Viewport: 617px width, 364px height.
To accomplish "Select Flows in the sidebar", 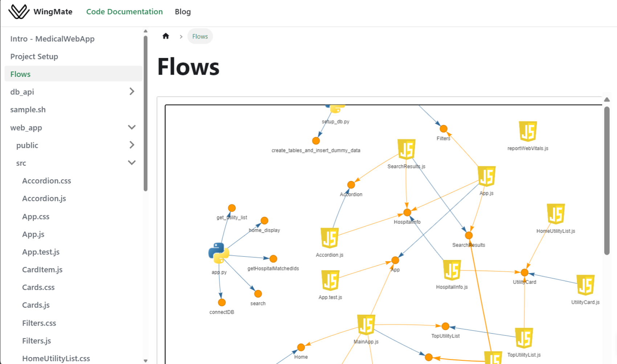I will (x=73, y=74).
